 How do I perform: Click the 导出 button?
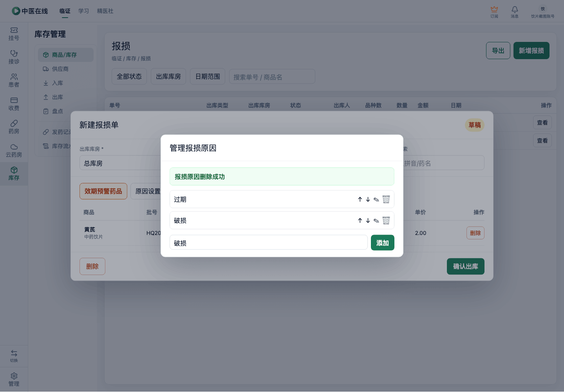[x=498, y=51]
